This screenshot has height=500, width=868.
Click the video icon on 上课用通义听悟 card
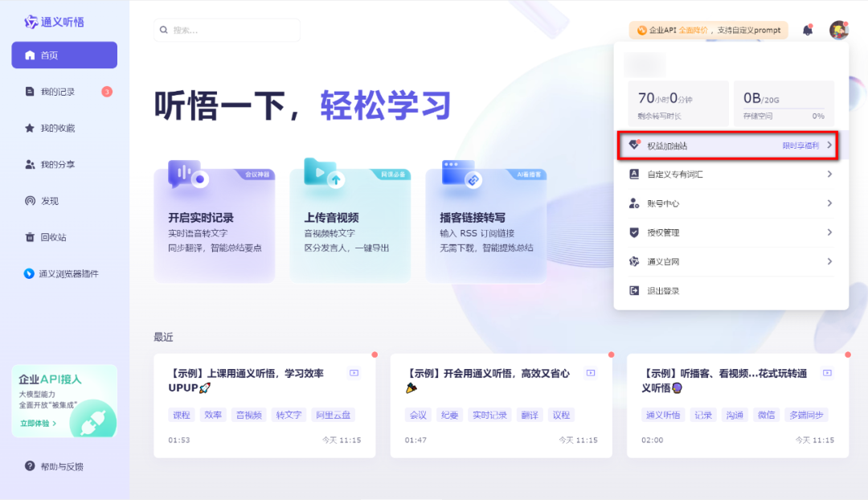coord(354,373)
